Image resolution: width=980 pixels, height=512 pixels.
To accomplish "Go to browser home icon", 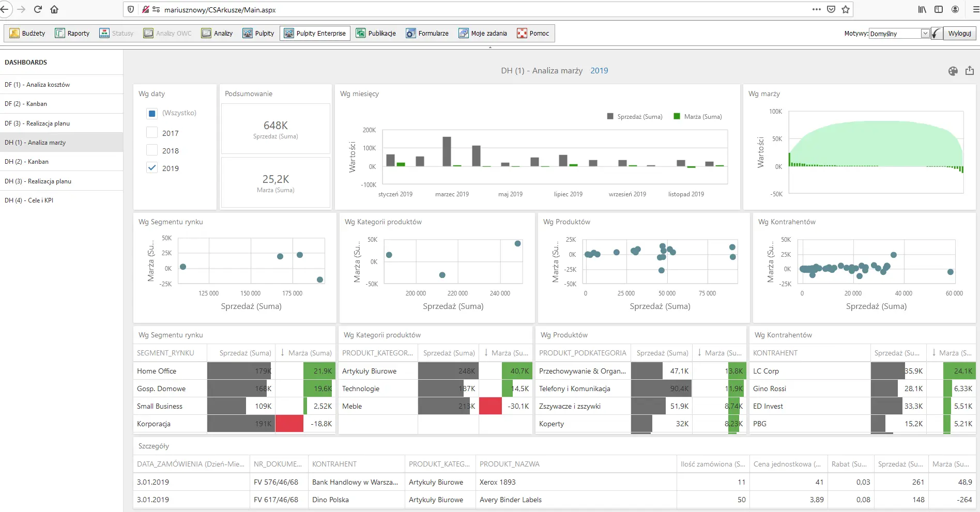I will (54, 9).
